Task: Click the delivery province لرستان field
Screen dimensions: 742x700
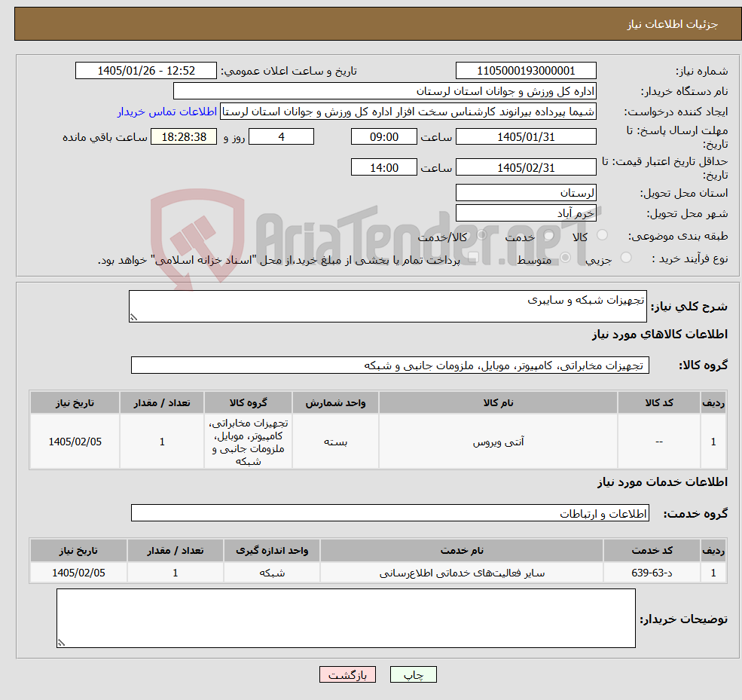Action: tap(526, 193)
